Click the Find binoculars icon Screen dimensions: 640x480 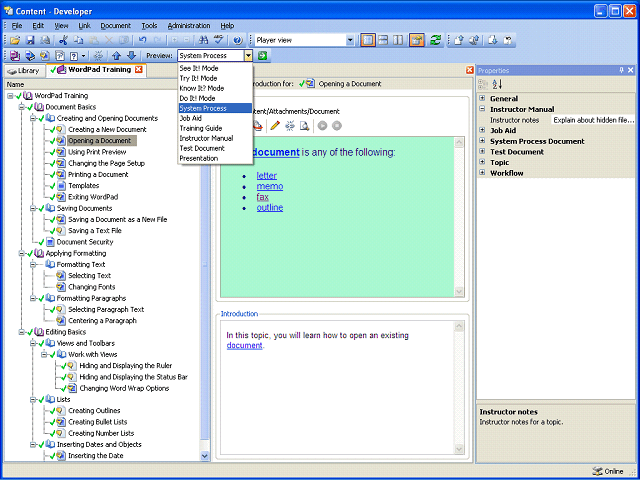tap(203, 40)
